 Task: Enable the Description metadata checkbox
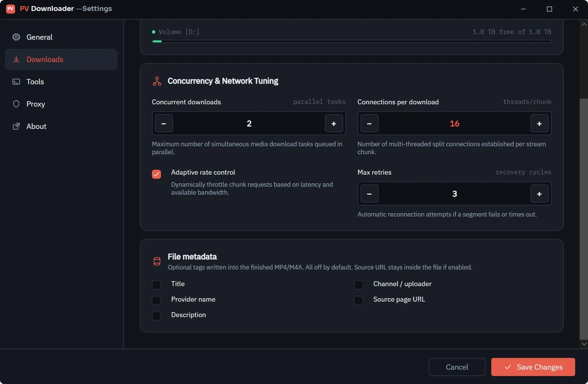[156, 316]
